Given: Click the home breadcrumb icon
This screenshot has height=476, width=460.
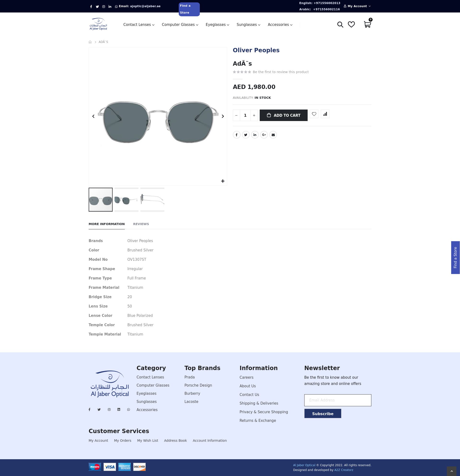Looking at the screenshot, I should point(90,42).
